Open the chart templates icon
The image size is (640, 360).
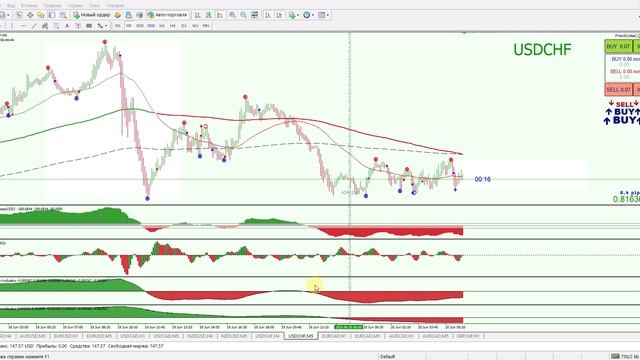point(322,15)
